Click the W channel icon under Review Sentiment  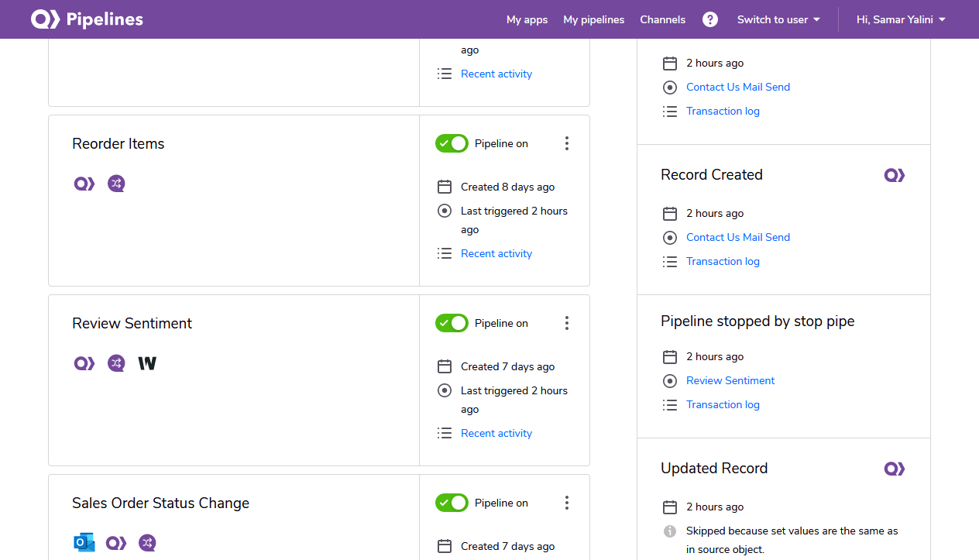[x=147, y=363]
